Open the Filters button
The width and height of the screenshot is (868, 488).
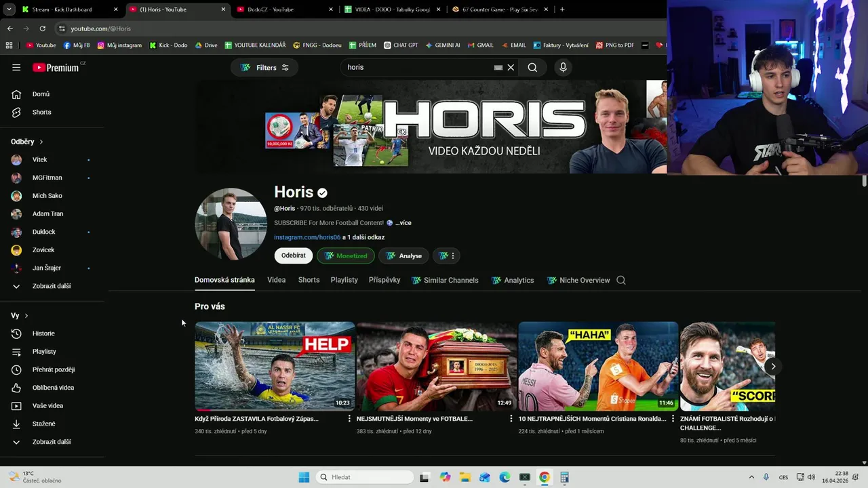coord(264,67)
